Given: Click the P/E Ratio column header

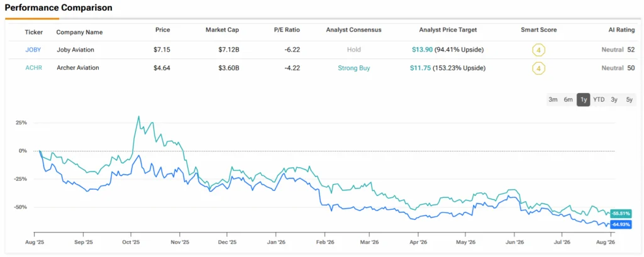Looking at the screenshot, I should [286, 30].
